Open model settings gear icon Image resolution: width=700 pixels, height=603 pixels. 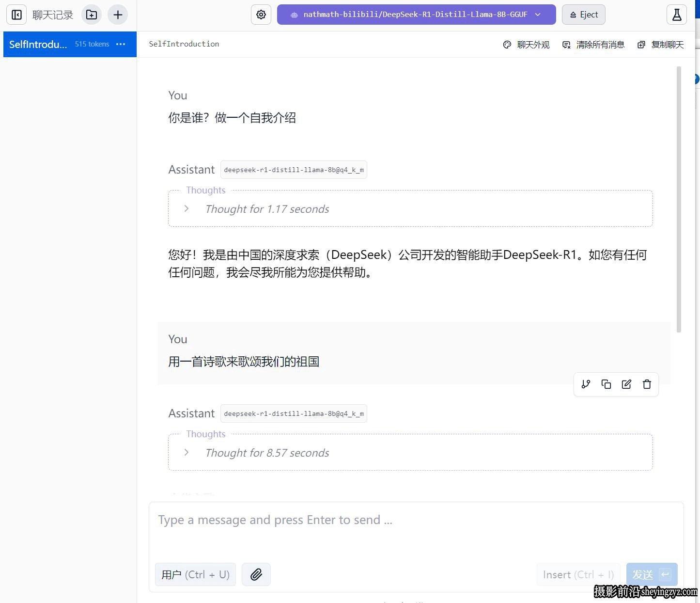click(x=261, y=15)
